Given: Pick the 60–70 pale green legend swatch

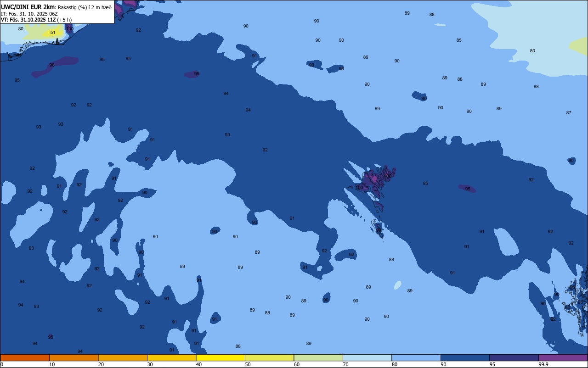Looking at the screenshot, I should [318, 357].
